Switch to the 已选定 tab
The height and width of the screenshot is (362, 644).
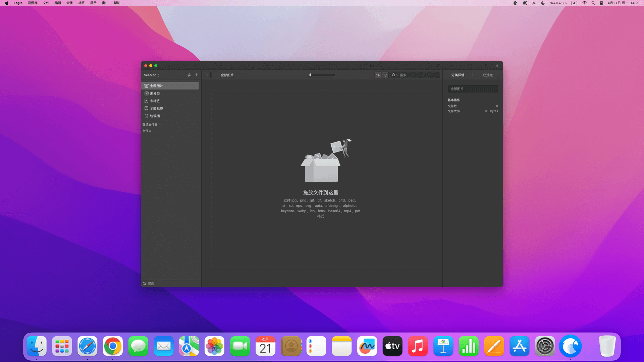[488, 75]
